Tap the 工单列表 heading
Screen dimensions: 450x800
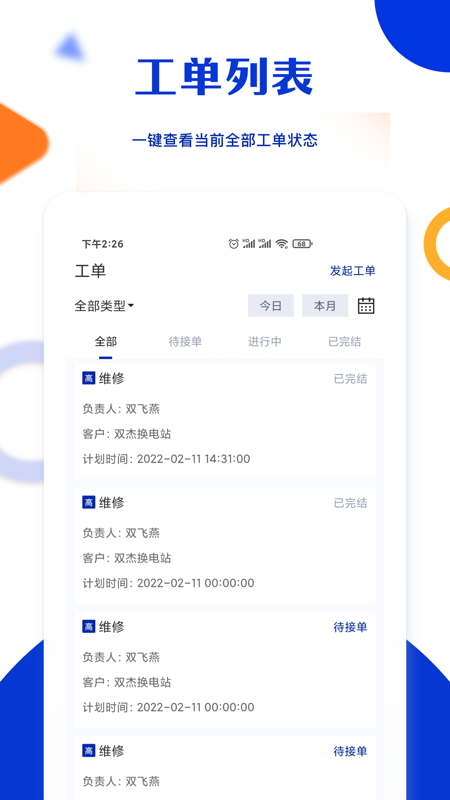(224, 77)
